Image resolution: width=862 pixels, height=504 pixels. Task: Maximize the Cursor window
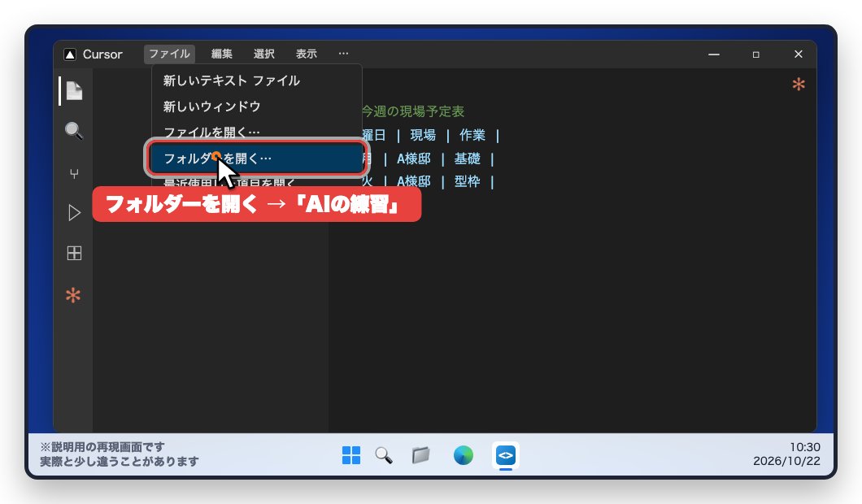(756, 54)
